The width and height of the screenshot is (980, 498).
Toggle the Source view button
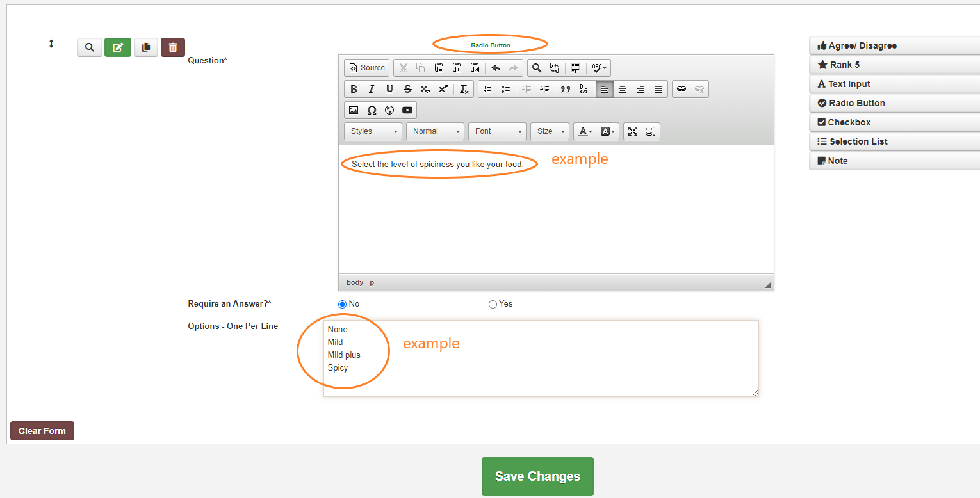click(x=367, y=68)
